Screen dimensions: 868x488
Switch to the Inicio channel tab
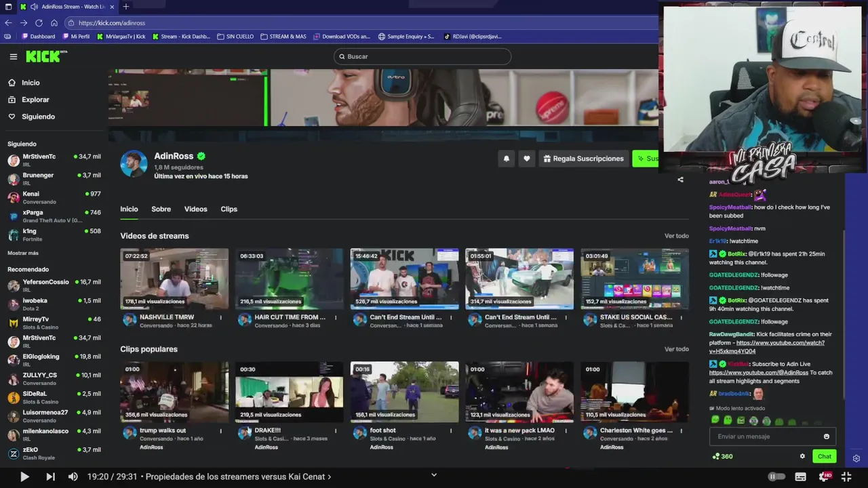tap(129, 209)
